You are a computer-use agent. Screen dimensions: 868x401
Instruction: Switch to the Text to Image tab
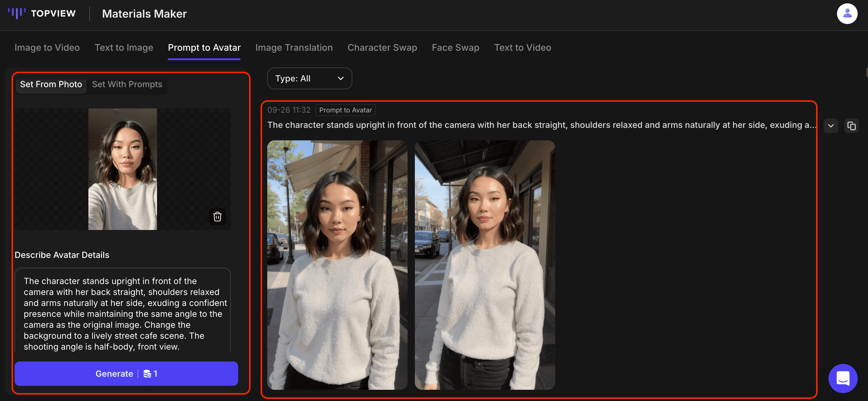[124, 47]
